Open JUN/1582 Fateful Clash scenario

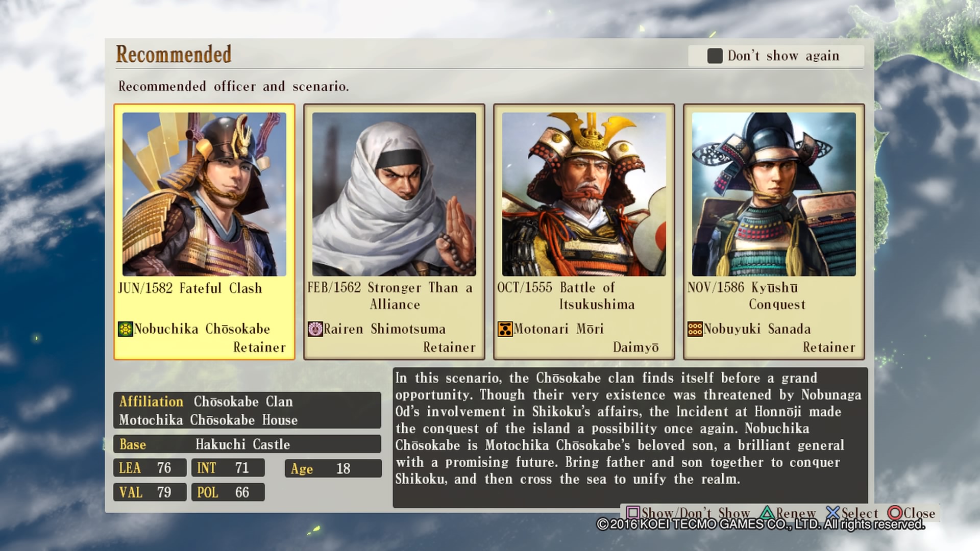(x=190, y=288)
